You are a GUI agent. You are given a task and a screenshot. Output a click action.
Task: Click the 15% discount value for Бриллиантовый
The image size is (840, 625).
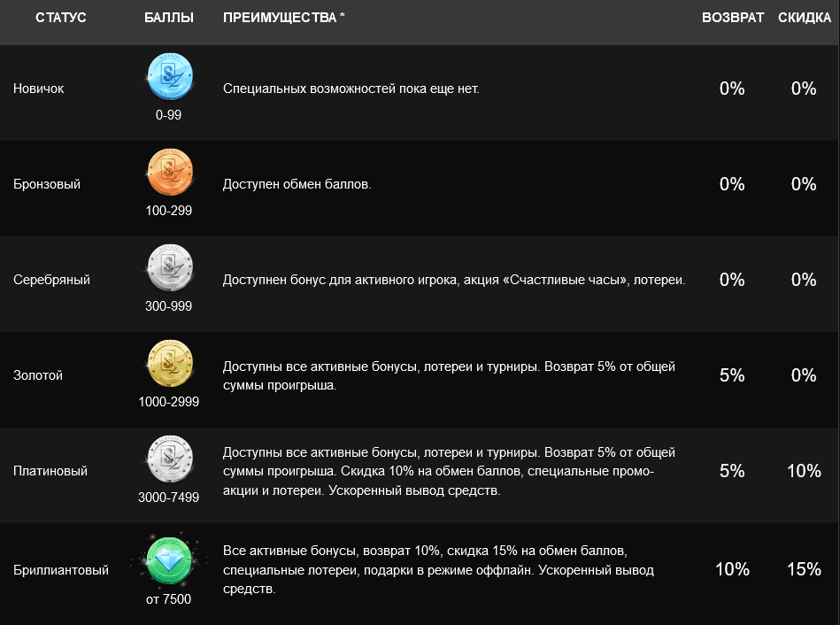804,569
